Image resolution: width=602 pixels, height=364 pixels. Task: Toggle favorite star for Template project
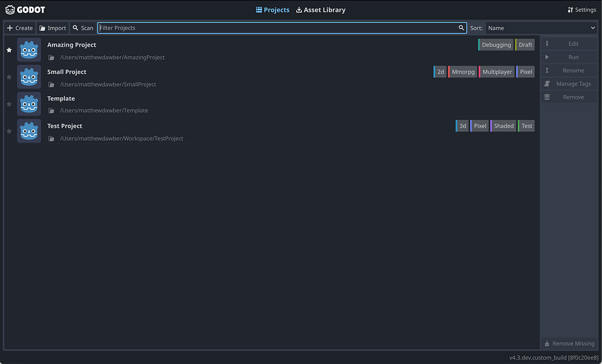(9, 104)
